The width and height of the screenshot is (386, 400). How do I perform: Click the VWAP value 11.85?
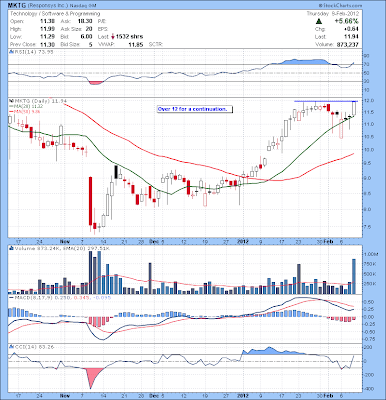tap(137, 44)
